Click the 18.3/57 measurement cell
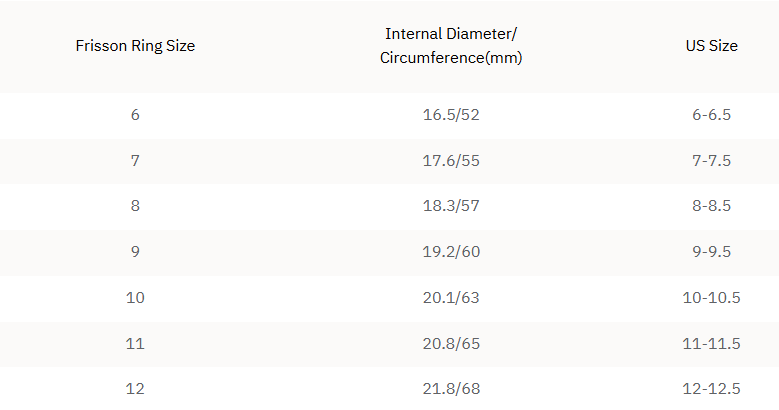The image size is (779, 410). pyautogui.click(x=451, y=206)
